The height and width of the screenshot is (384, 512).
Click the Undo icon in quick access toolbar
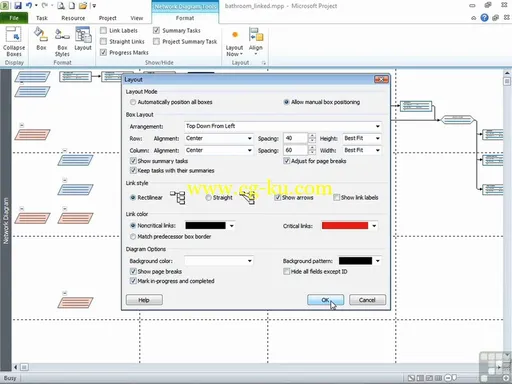[29, 5]
